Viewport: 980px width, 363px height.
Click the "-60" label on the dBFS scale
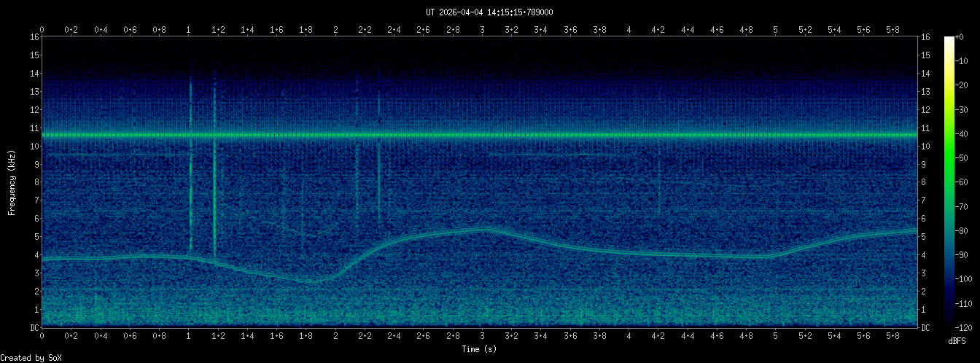(965, 182)
